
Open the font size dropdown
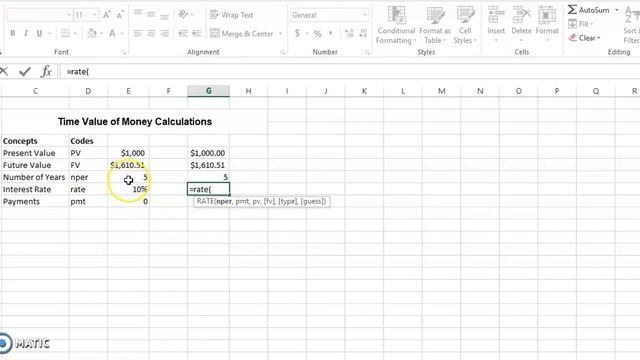pos(94,15)
